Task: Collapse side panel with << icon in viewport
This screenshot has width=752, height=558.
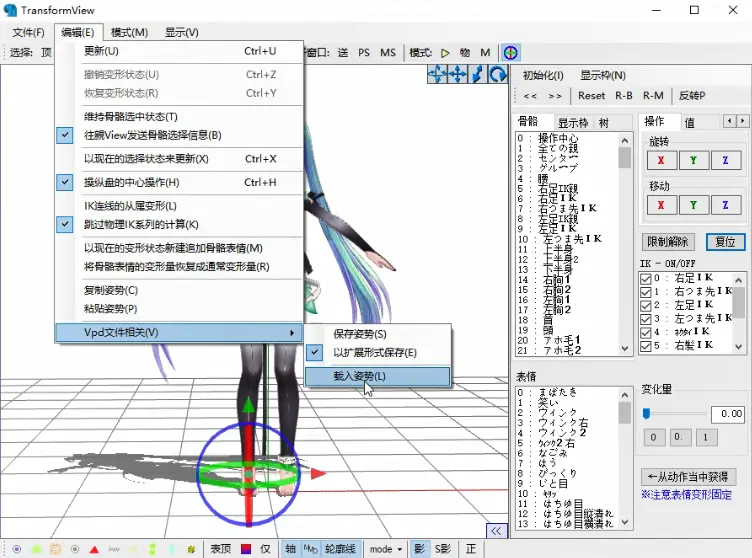Action: coord(496,531)
